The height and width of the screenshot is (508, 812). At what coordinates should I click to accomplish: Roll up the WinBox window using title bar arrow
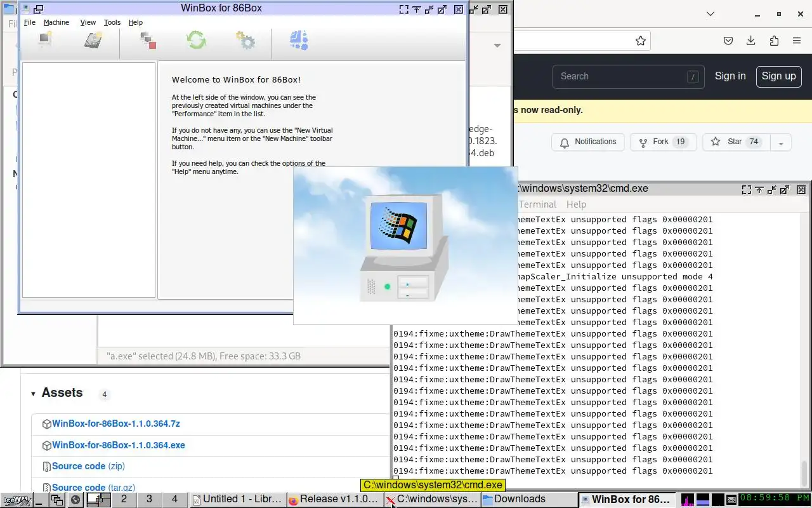[416, 10]
